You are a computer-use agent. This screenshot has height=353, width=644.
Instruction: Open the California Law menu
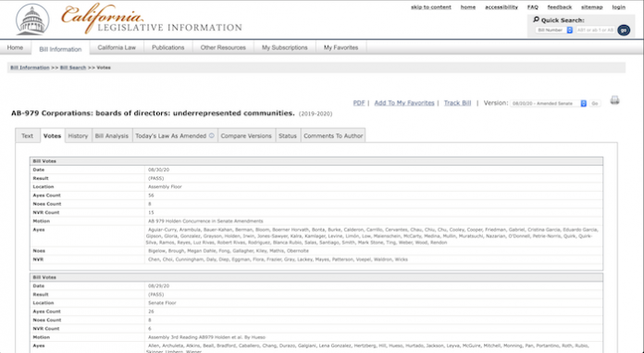click(117, 47)
